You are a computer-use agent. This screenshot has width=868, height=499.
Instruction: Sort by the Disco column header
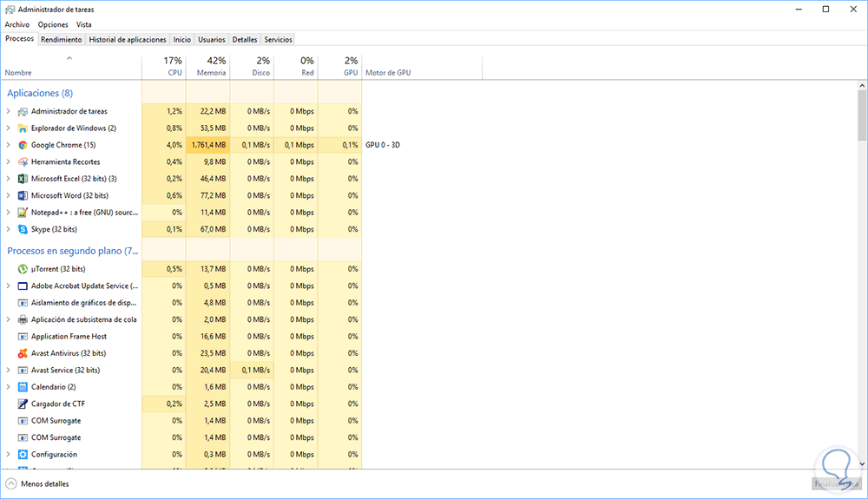252,66
